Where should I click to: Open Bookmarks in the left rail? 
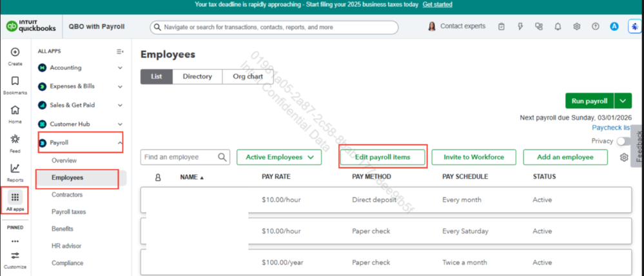point(15,81)
